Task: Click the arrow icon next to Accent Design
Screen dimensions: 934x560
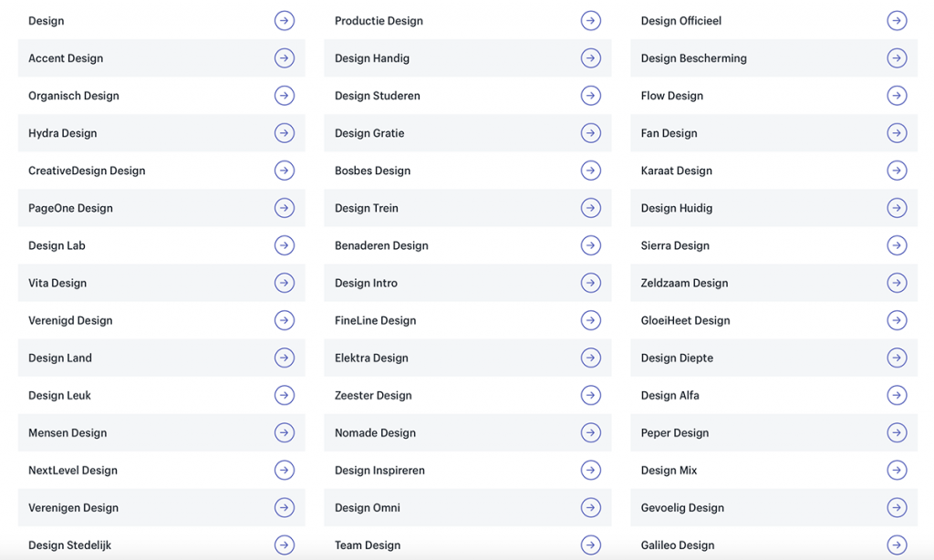Action: tap(285, 58)
